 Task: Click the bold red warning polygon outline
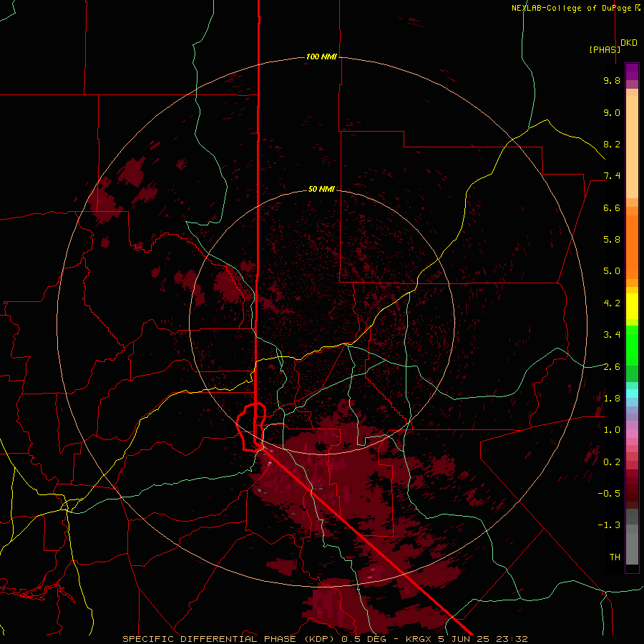click(x=251, y=427)
